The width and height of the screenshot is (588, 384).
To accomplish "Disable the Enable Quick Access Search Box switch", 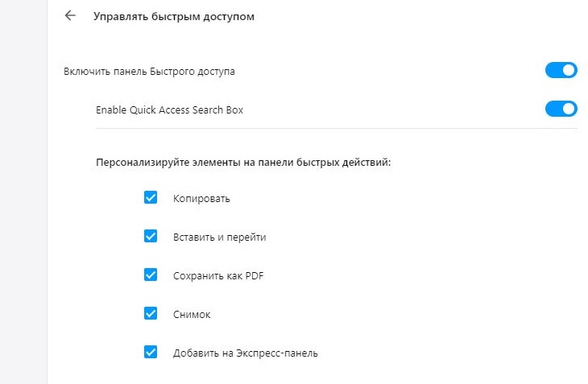I will tap(561, 109).
